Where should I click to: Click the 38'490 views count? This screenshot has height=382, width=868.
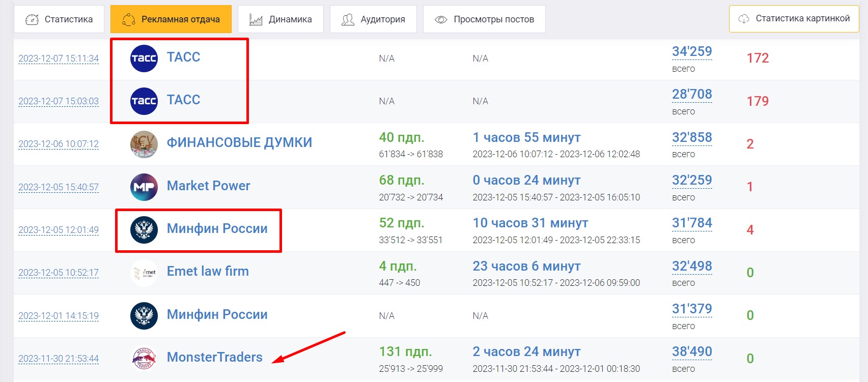pyautogui.click(x=692, y=351)
